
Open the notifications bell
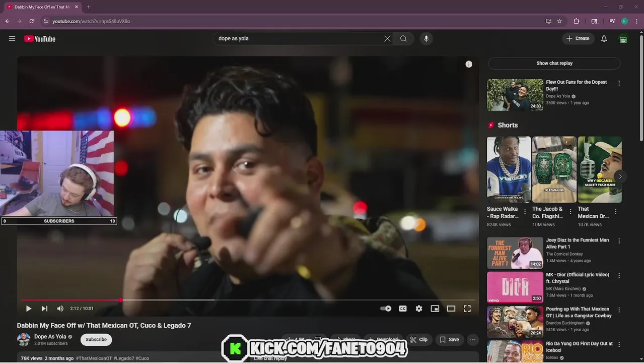(x=604, y=38)
